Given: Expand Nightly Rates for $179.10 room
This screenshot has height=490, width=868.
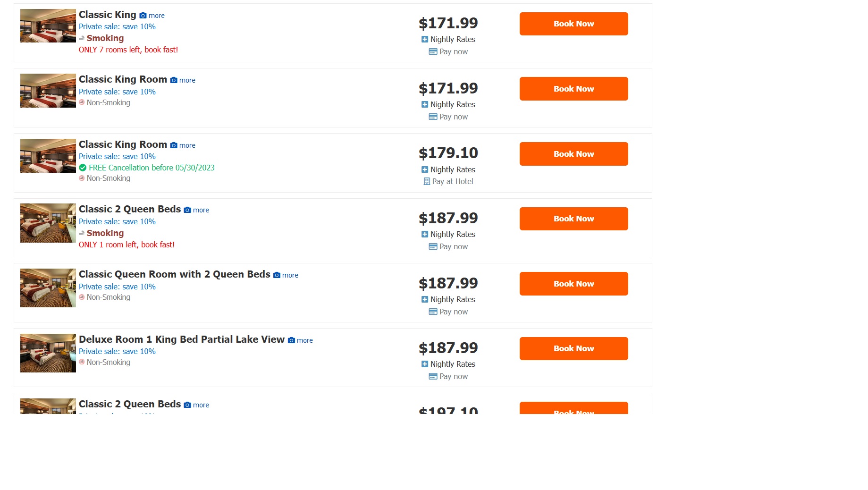Looking at the screenshot, I should 425,169.
